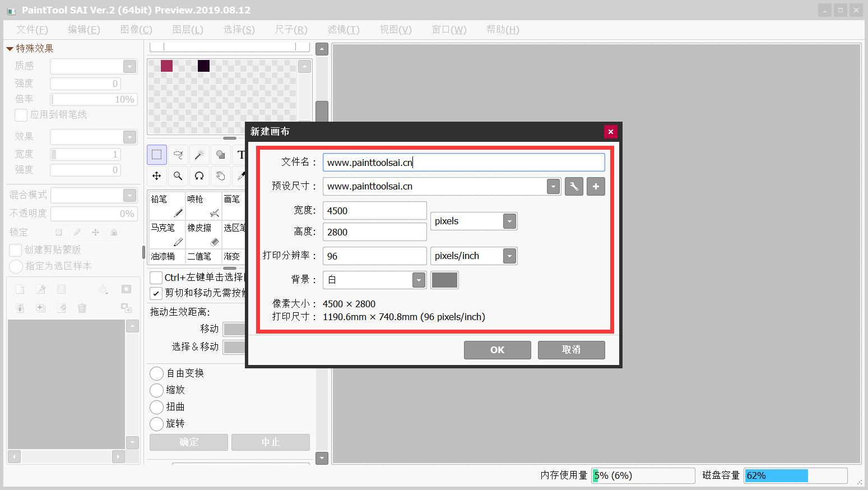Open the 帮助(H) menu
Screen dimensions: 868x490
pos(503,30)
